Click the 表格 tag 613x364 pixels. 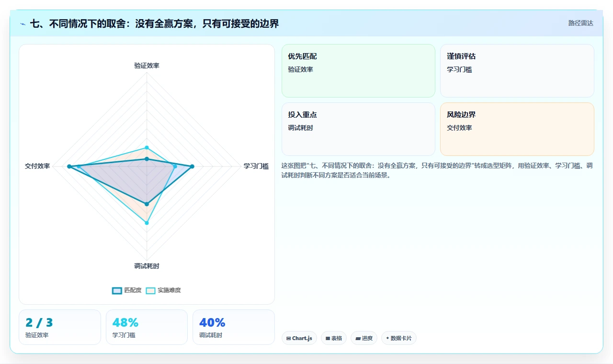pyautogui.click(x=334, y=338)
